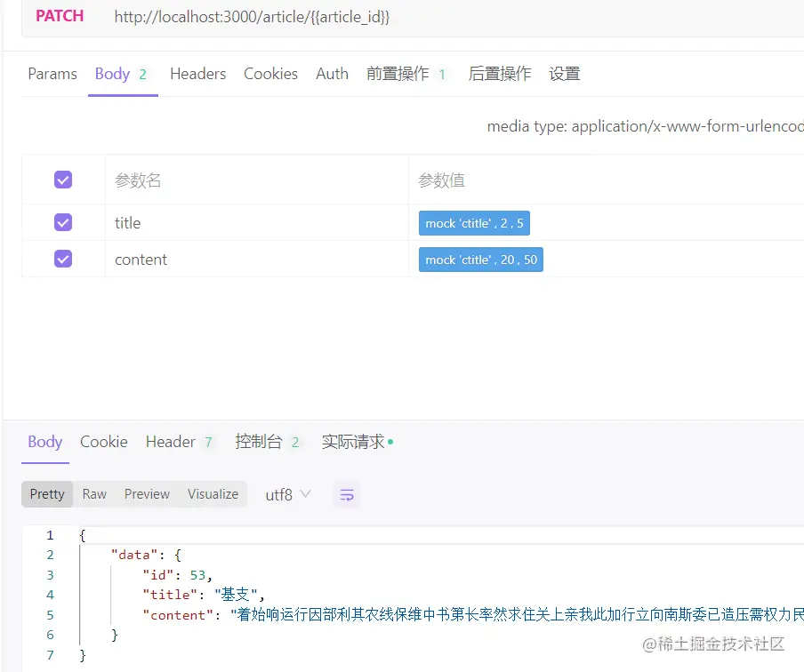The image size is (804, 672).
Task: Select the response Body tab
Action: point(45,443)
